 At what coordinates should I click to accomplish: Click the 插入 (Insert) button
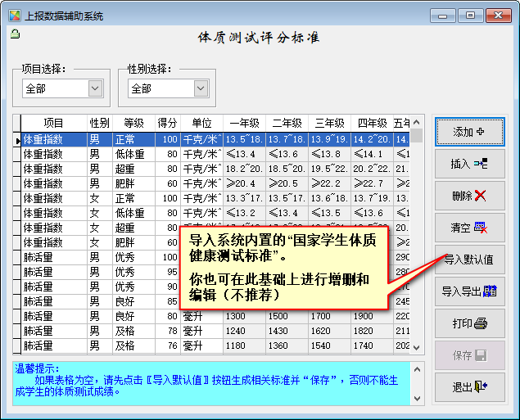coord(468,164)
